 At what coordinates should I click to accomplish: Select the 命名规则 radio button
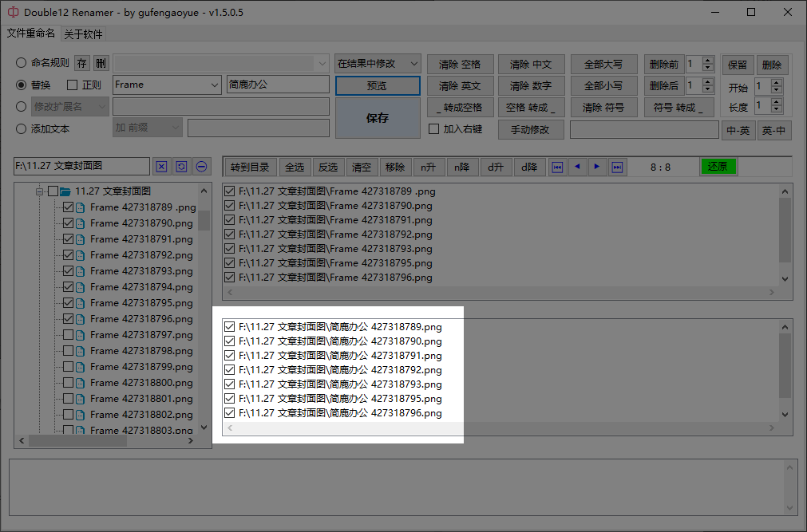(x=21, y=63)
